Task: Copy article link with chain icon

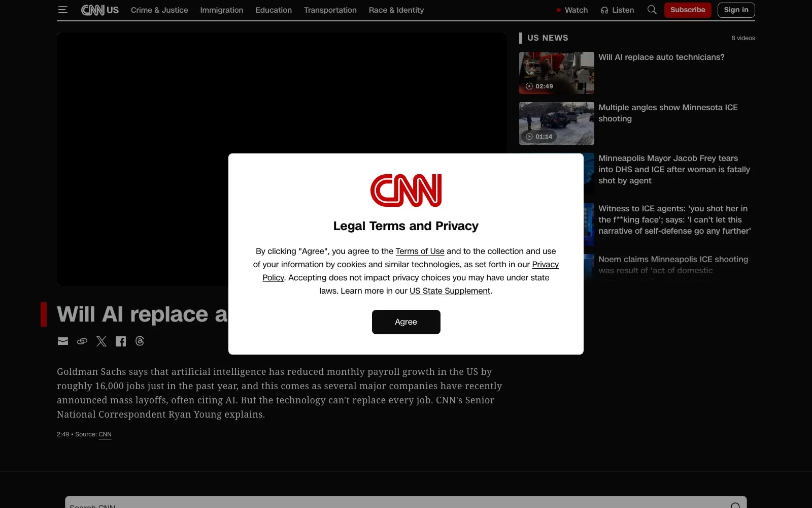Action: pos(82,341)
